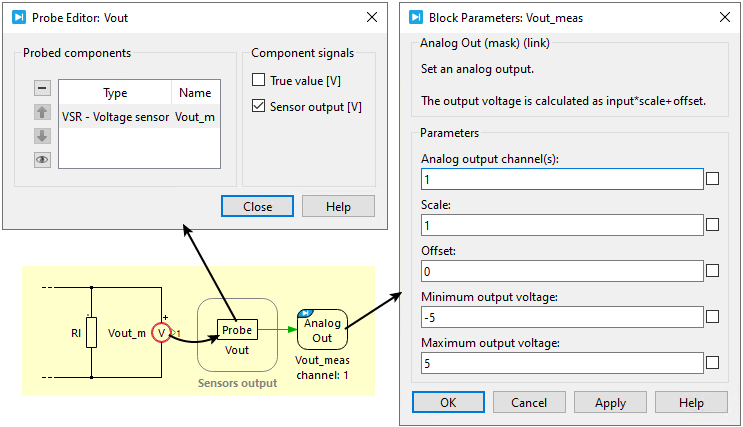Toggle checkbox next to Offset field
Screen dimensions: 743x427
point(713,271)
